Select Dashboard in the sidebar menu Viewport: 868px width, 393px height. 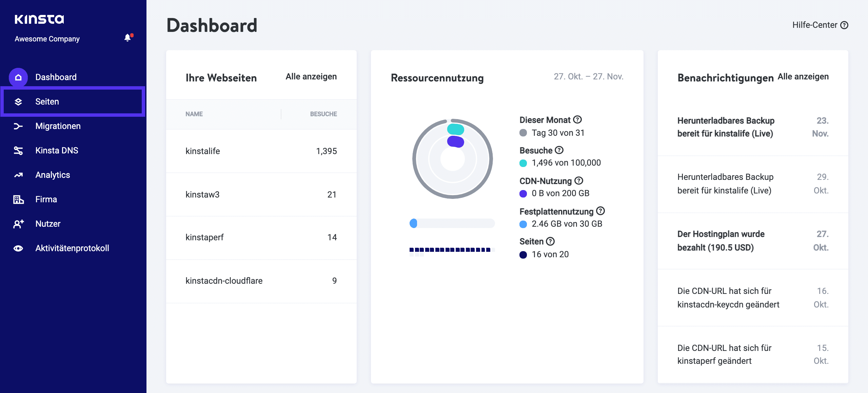click(56, 77)
